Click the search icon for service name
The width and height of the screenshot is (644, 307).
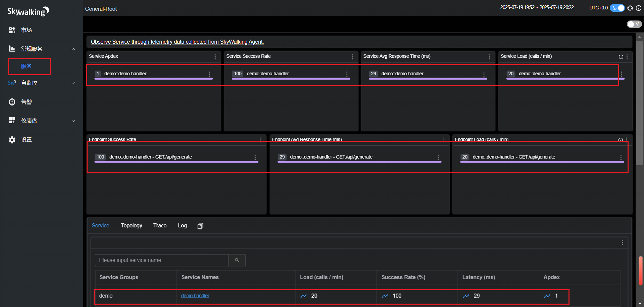pyautogui.click(x=237, y=260)
